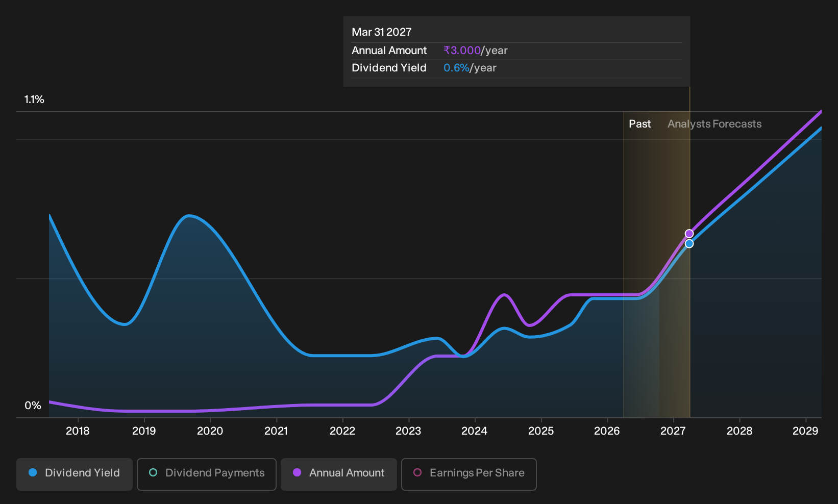838x504 pixels.
Task: Click the 2021 x-axis label
Action: click(x=276, y=431)
